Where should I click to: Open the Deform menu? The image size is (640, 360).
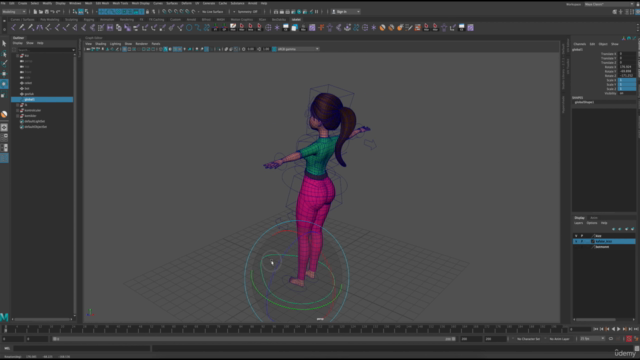click(187, 3)
